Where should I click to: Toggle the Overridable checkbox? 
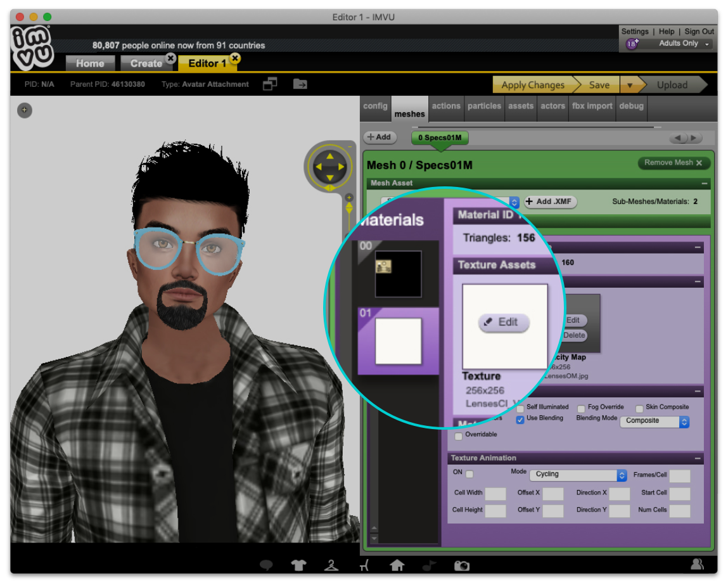(x=459, y=436)
